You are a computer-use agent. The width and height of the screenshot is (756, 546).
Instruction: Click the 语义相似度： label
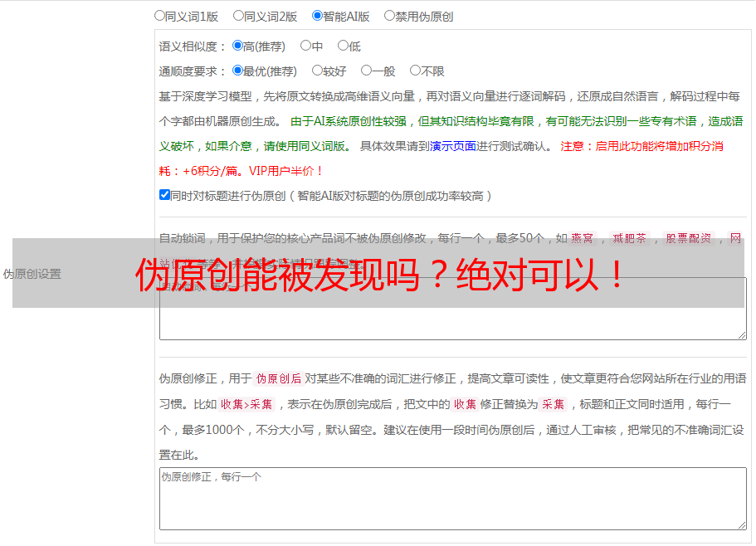pyautogui.click(x=193, y=46)
